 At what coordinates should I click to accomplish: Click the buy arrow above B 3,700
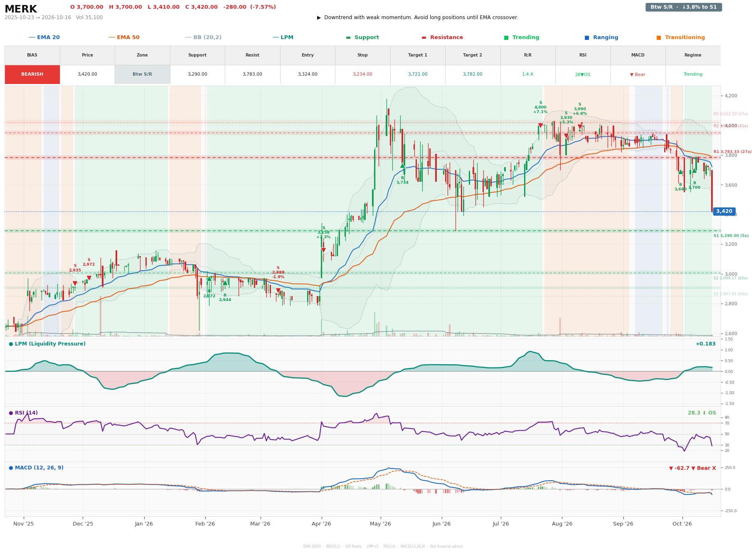[x=694, y=170]
